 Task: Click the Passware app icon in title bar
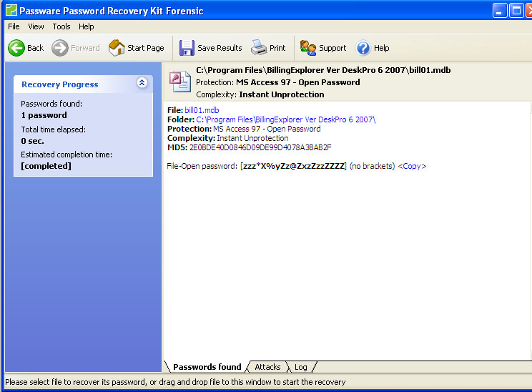[11, 10]
